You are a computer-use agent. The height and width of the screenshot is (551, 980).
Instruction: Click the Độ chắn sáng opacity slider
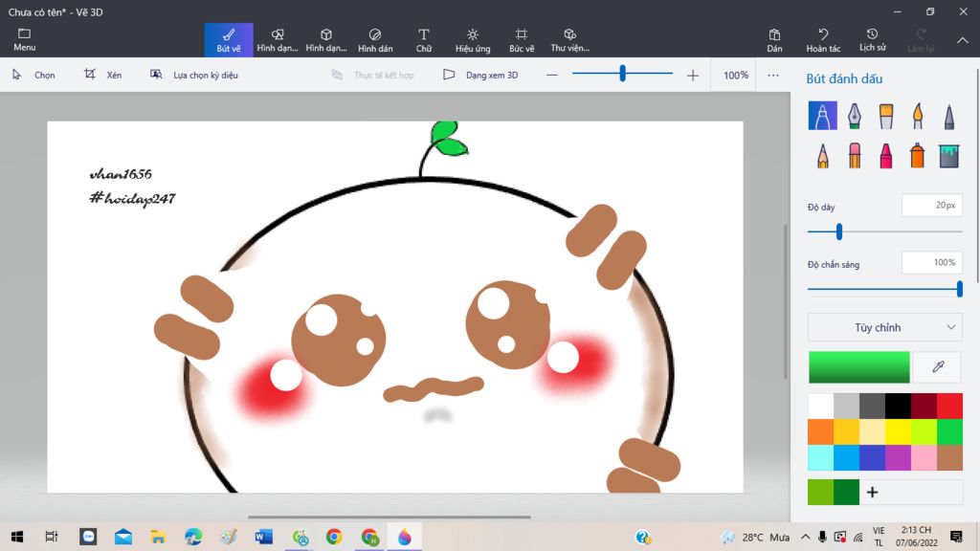click(x=885, y=289)
